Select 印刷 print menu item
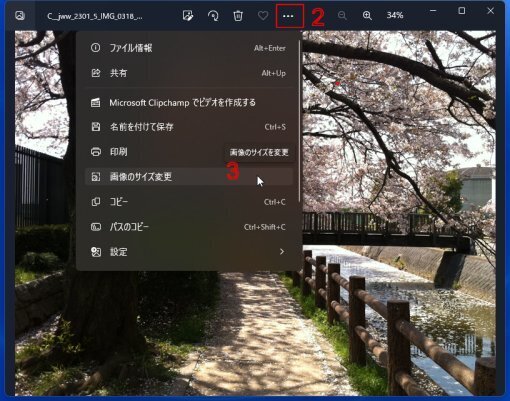Viewport: 510px width, 401px height. [189, 152]
